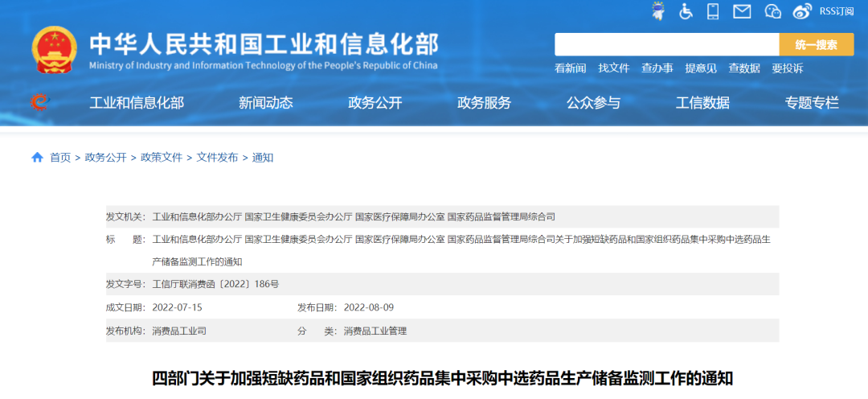Open 专题专栏 navigation menu
Image resolution: width=868 pixels, height=399 pixels.
tap(812, 102)
